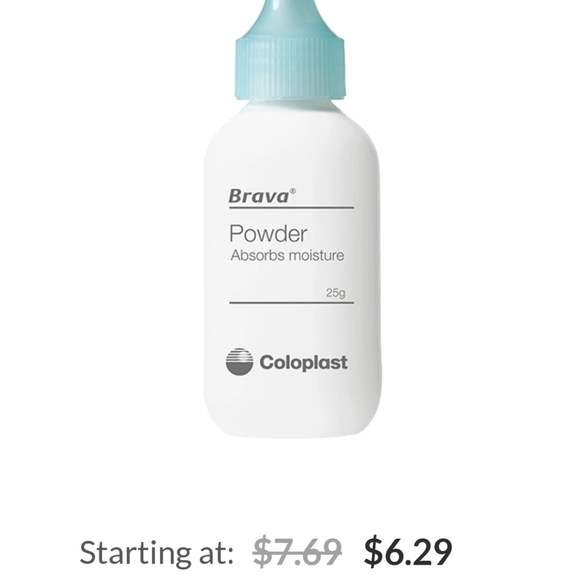The width and height of the screenshot is (580, 580).
Task: Click the Powder text on the label
Action: coord(268,233)
